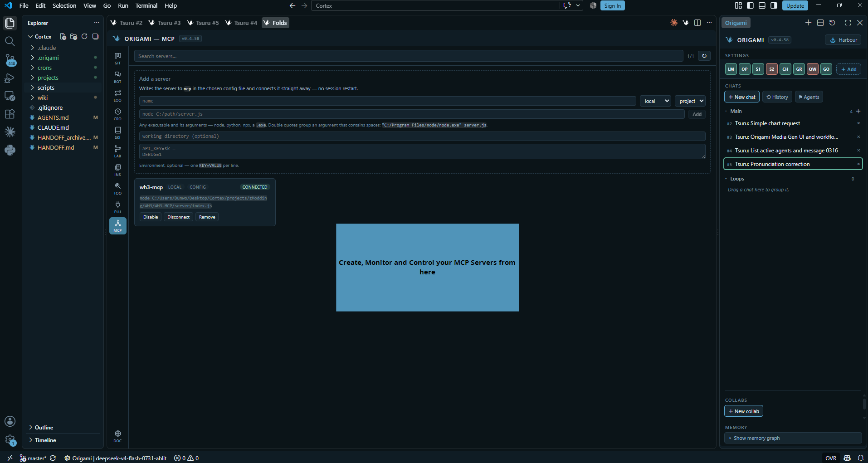
Task: Open the PLU plugins section icon
Action: [117, 207]
